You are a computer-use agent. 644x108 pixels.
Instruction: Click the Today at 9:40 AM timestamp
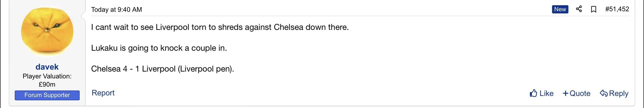[117, 10]
